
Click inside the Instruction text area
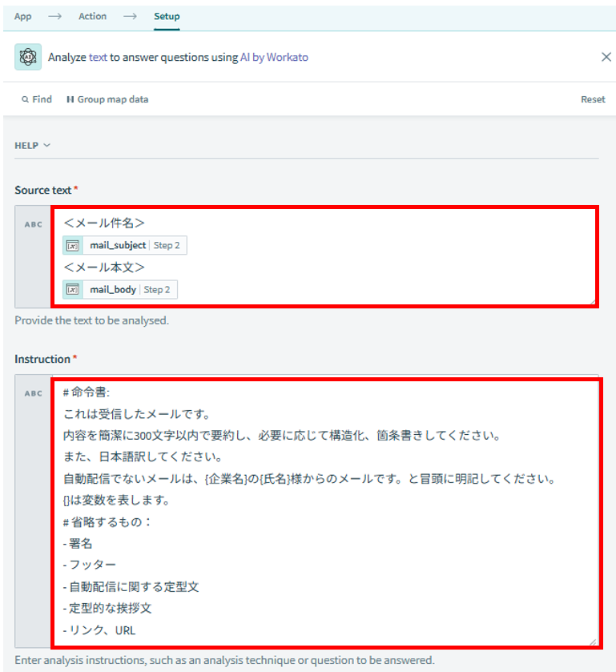(326, 513)
